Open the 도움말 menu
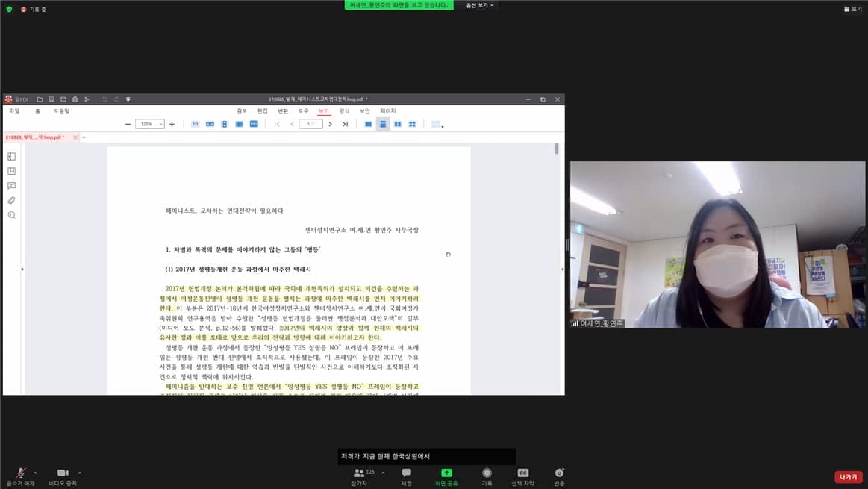The image size is (868, 489). 61,111
